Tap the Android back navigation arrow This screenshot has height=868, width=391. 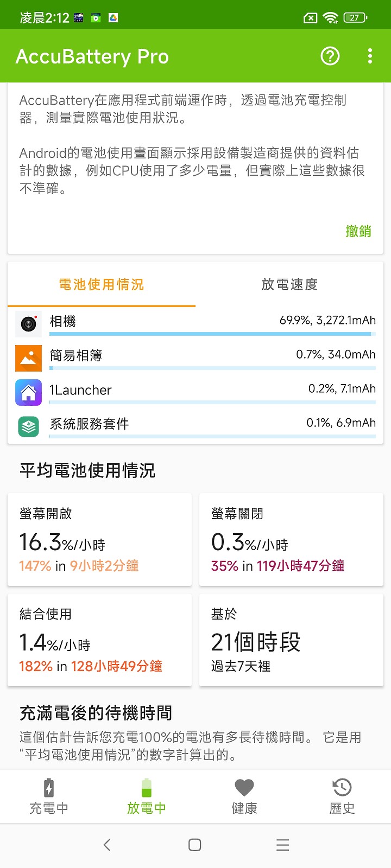click(107, 845)
